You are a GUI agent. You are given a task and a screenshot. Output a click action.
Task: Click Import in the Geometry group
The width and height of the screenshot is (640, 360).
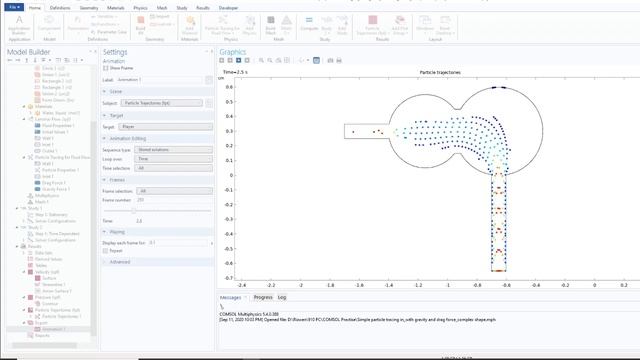(x=160, y=17)
